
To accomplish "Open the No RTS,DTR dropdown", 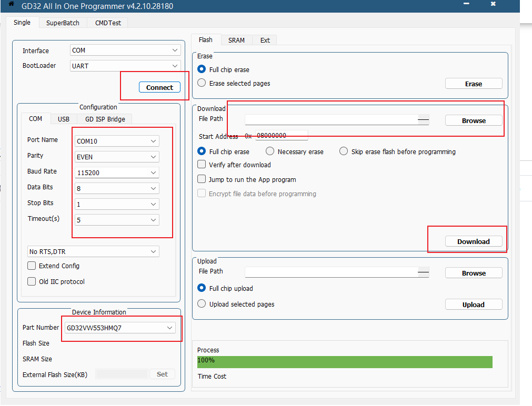I will tap(93, 252).
